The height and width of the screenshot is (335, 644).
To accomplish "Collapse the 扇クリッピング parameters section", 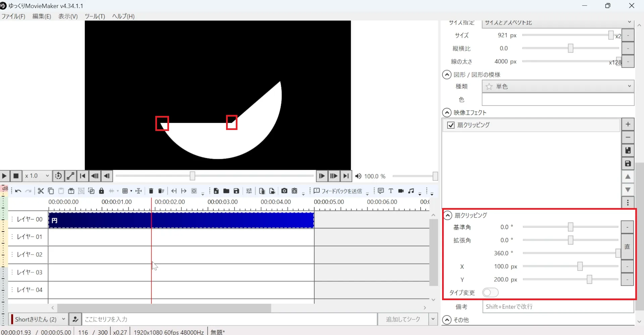I will pos(448,215).
